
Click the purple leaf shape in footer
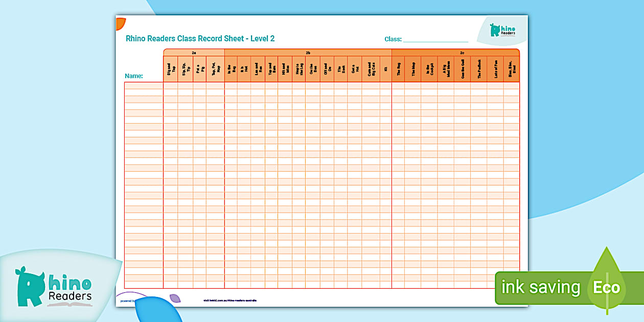[x=175, y=298]
